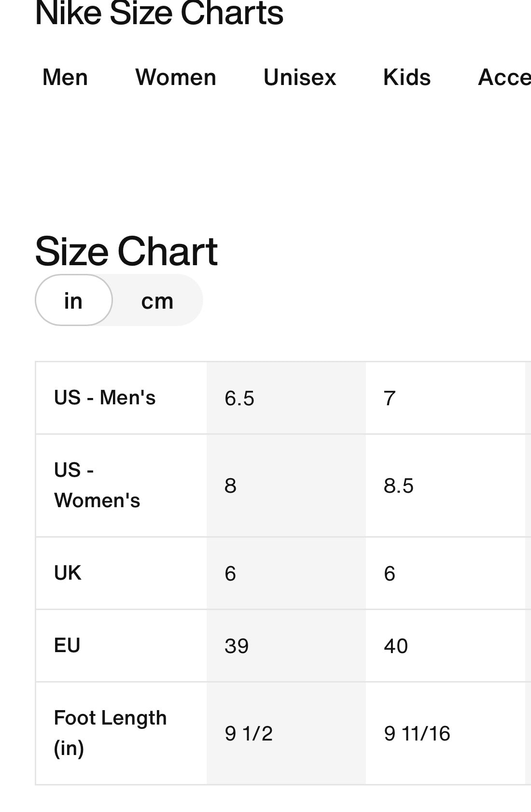The width and height of the screenshot is (531, 812).
Task: Click the 9 11/16 foot length cell
Action: pos(446,733)
